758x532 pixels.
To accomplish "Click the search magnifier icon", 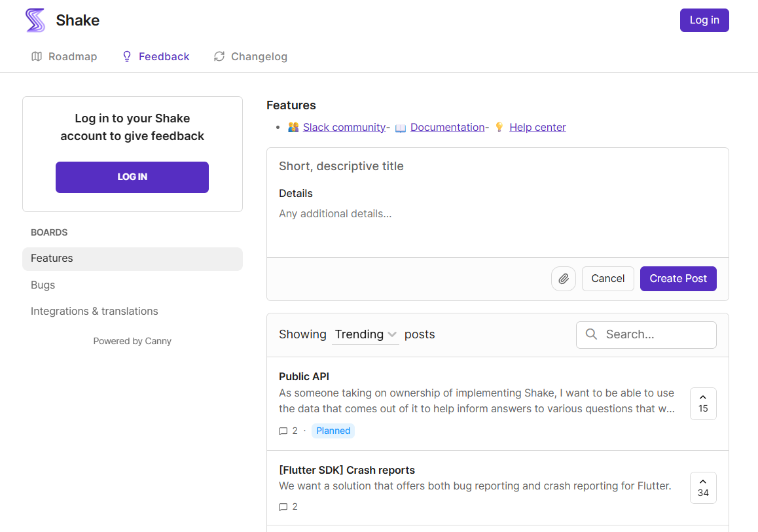I will coord(591,334).
